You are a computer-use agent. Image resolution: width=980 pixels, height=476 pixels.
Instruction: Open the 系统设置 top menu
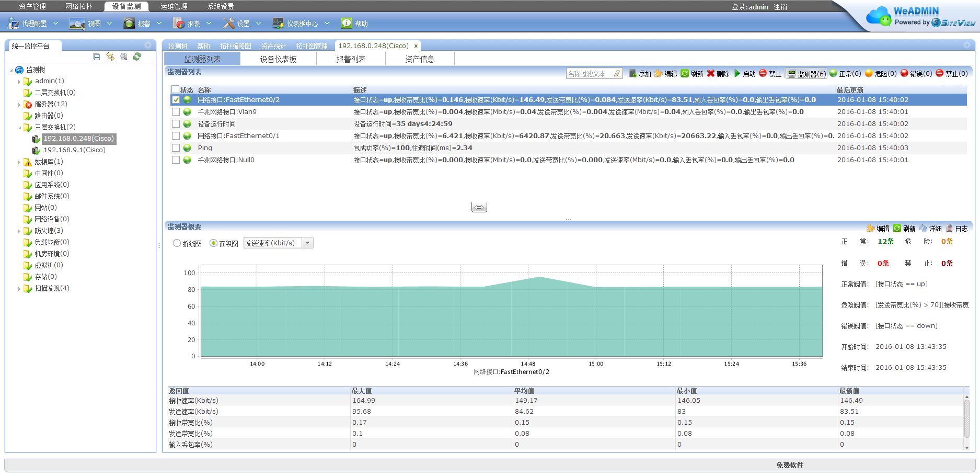point(221,6)
